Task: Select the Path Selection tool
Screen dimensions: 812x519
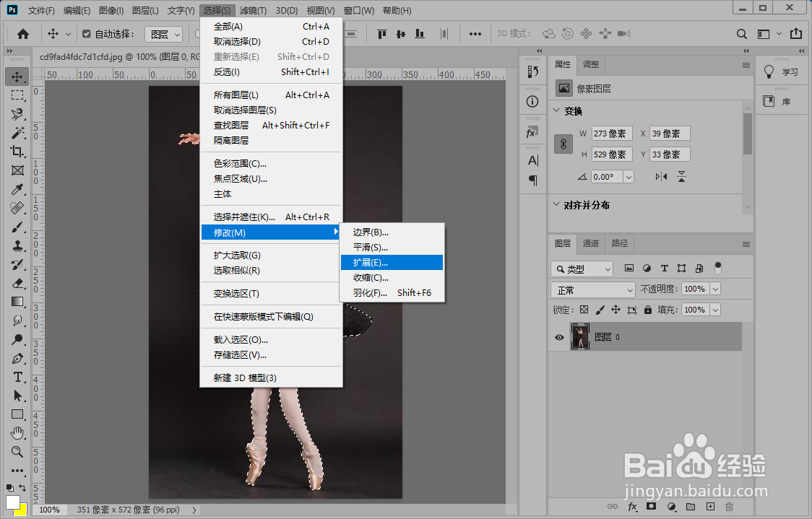Action: [17, 396]
